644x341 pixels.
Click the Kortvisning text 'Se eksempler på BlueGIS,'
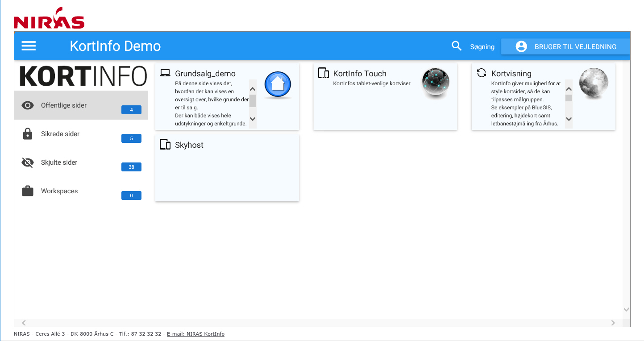pos(522,108)
